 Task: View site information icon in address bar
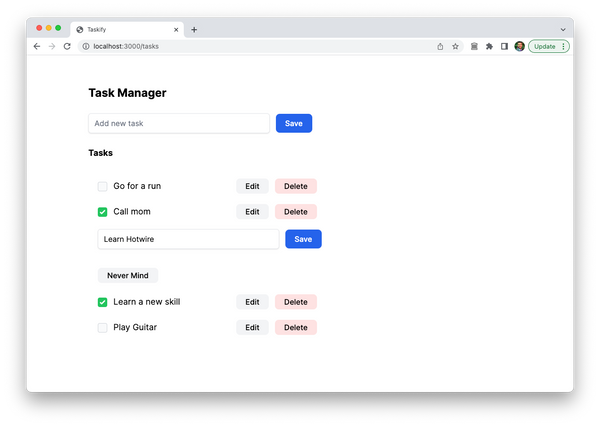(x=86, y=46)
